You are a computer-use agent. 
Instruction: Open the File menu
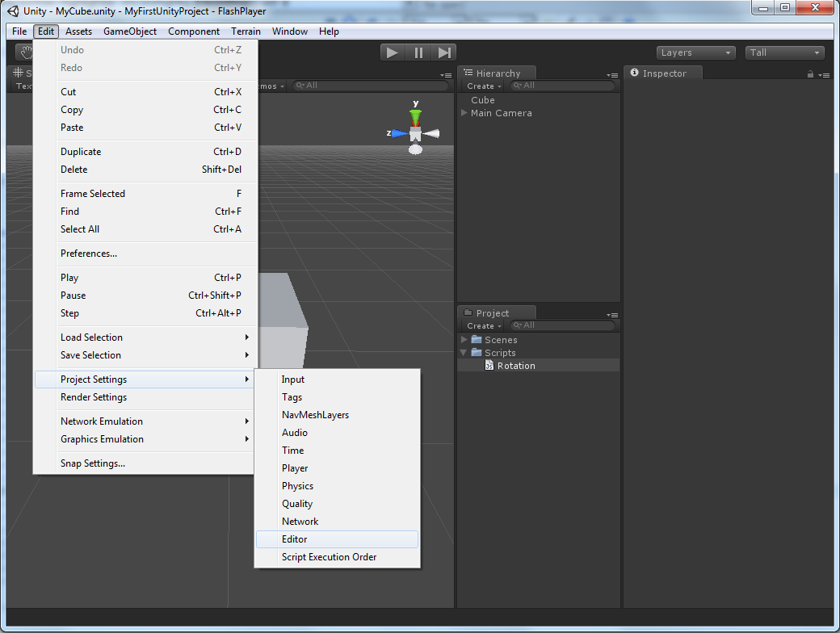coord(19,31)
